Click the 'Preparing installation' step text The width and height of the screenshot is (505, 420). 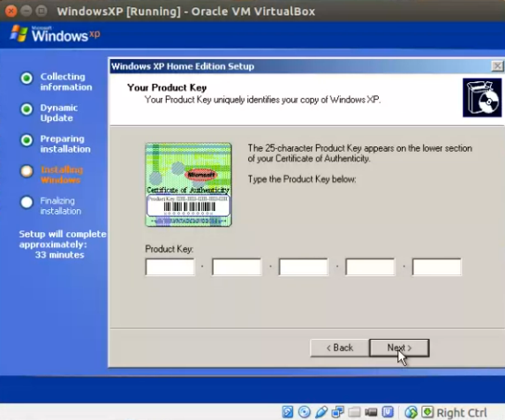pyautogui.click(x=65, y=144)
